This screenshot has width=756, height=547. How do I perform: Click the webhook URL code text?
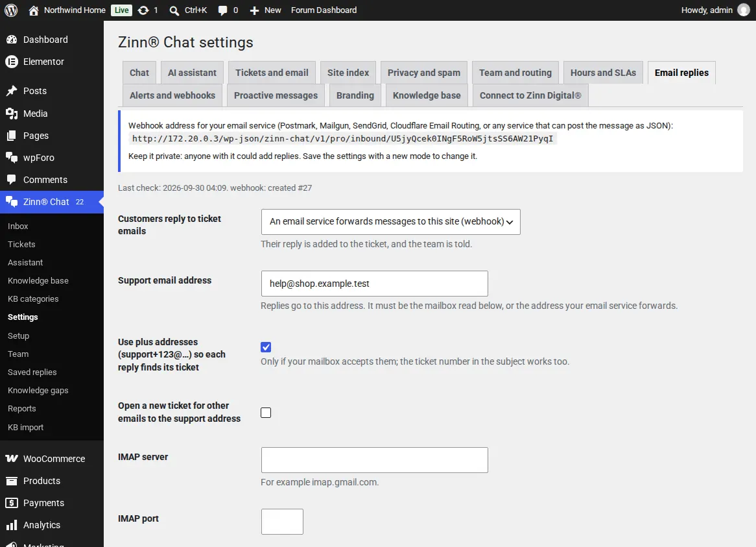click(343, 139)
